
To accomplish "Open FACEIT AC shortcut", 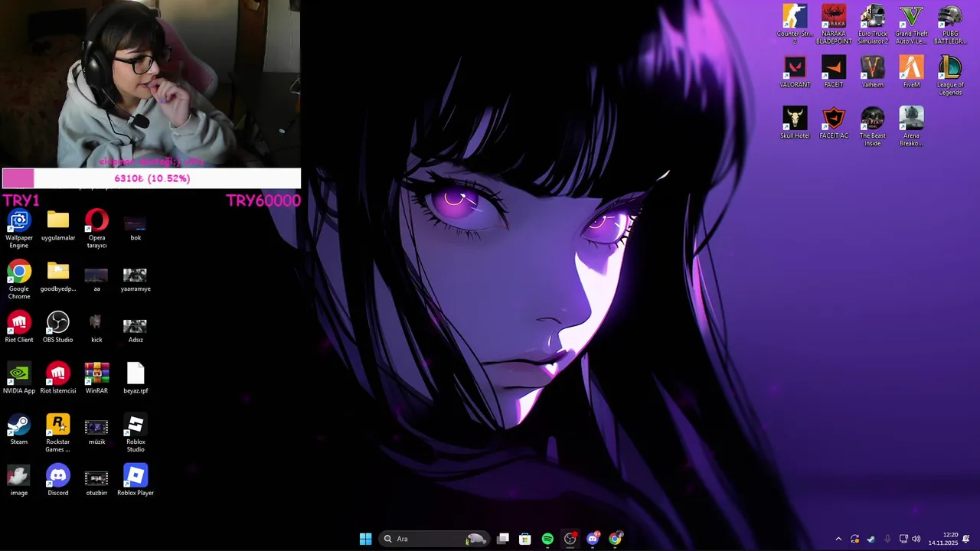I will [834, 123].
